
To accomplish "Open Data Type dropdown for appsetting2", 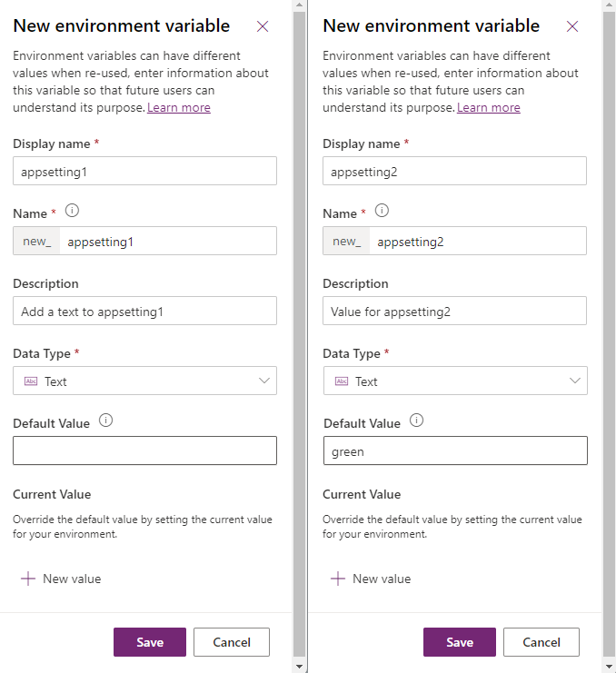I will coord(454,381).
